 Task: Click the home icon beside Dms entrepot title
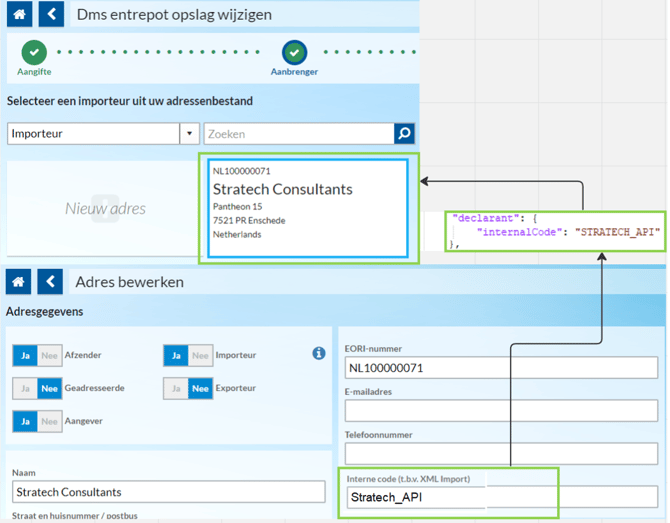pos(20,14)
